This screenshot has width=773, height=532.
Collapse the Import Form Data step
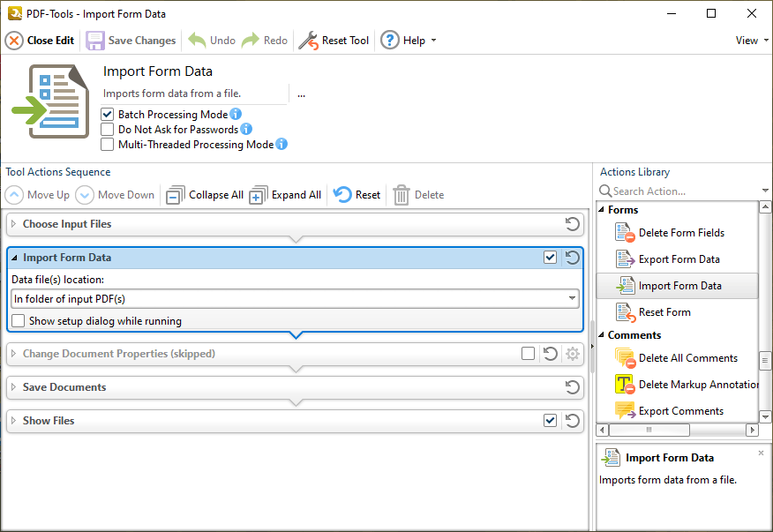click(x=14, y=258)
